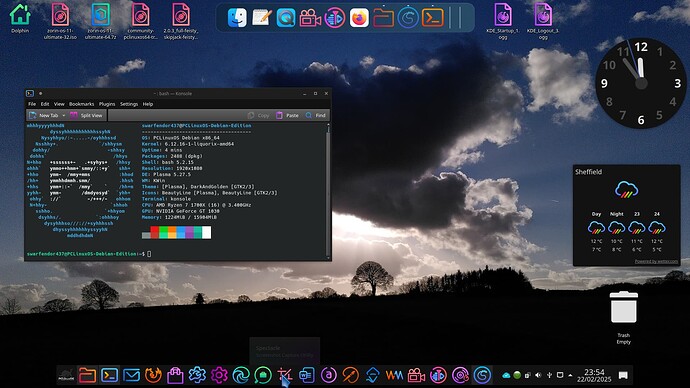690x388 pixels.
Task: Launch the disc burner icon in bottom panel
Action: (x=460, y=375)
